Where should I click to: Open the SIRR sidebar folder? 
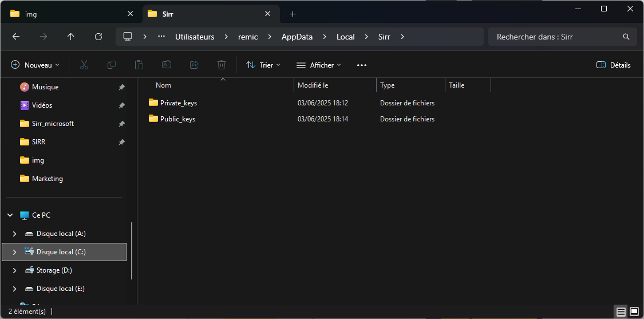(38, 142)
